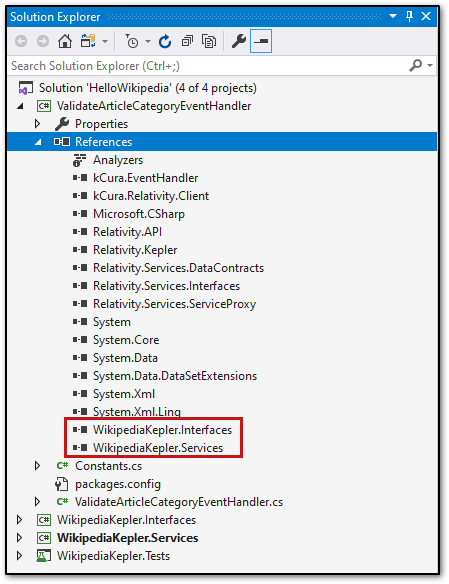Select Solution 'HelloWikipedia' root node
This screenshot has width=449, height=584.
tap(147, 88)
